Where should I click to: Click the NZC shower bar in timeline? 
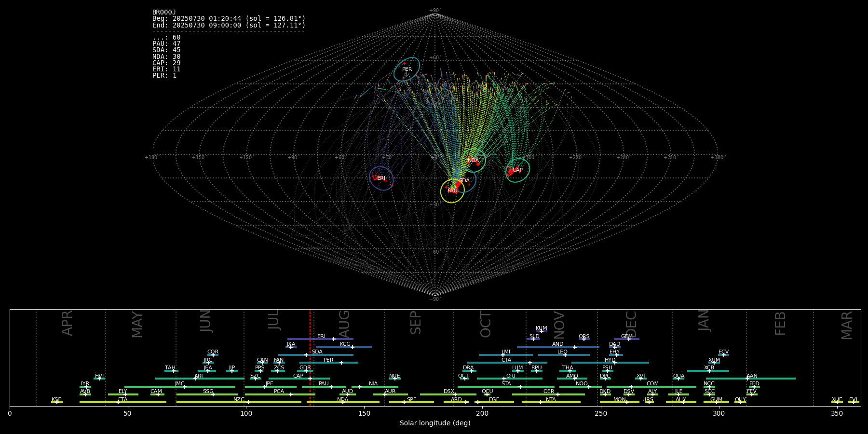pos(239,402)
